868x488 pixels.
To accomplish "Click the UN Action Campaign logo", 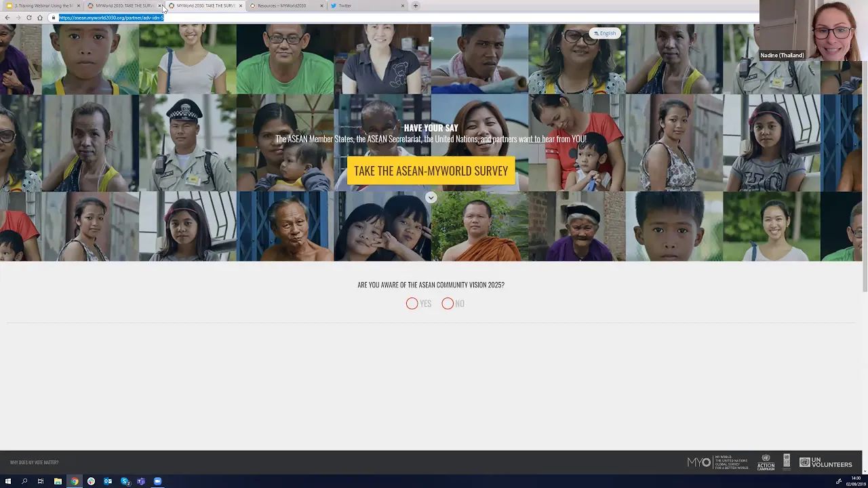I will coord(766,462).
